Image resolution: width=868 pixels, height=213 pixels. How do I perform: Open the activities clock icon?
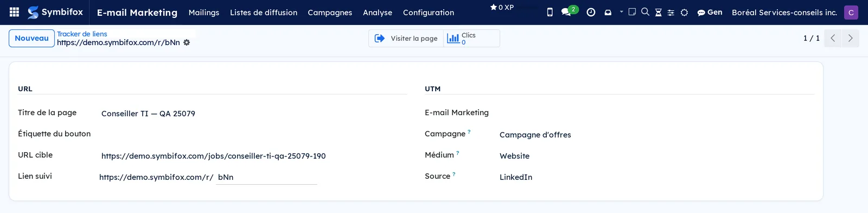pyautogui.click(x=591, y=12)
